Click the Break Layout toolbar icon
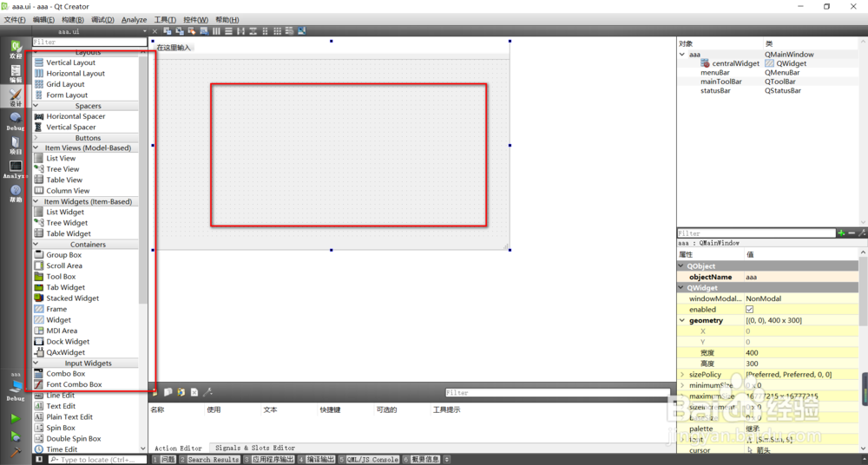This screenshot has width=868, height=465. [290, 31]
